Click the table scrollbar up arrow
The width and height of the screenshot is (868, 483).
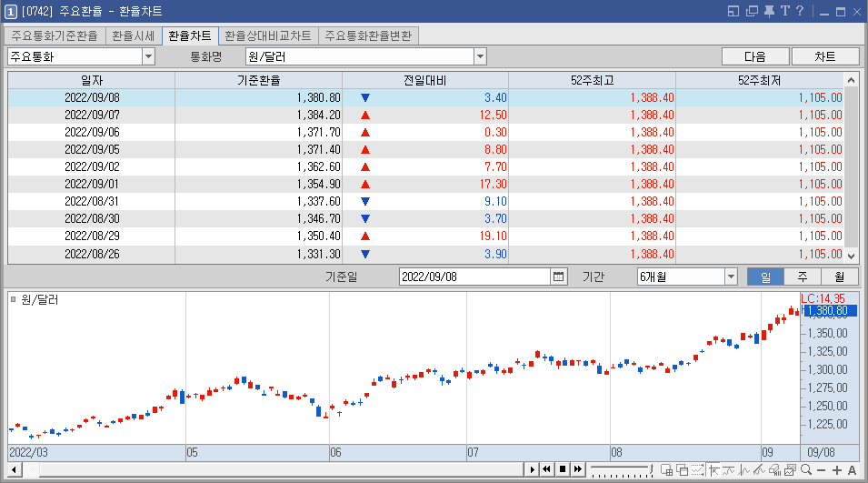click(x=851, y=80)
